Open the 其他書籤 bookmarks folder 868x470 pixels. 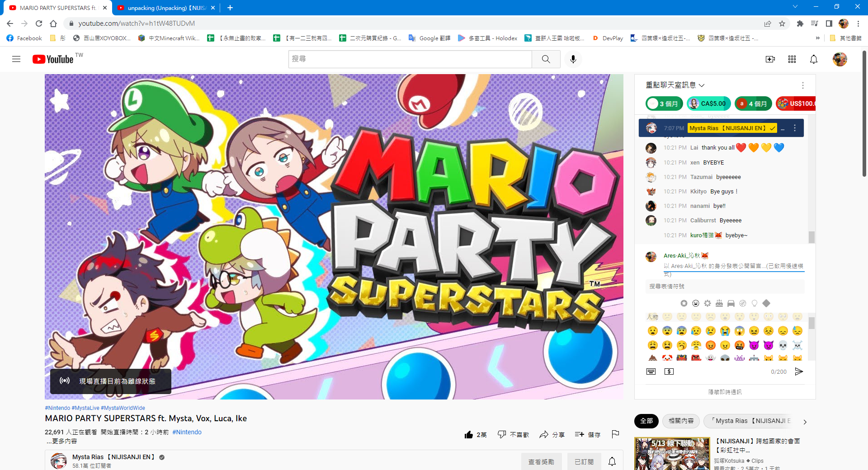(845, 38)
